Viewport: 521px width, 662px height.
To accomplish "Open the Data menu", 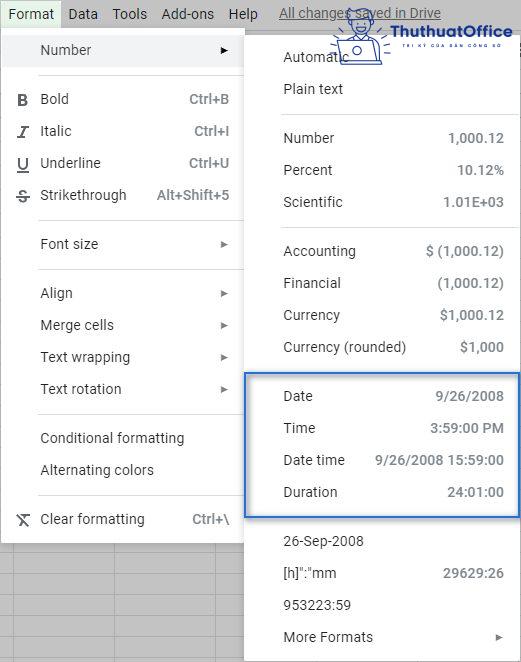I will tap(83, 14).
